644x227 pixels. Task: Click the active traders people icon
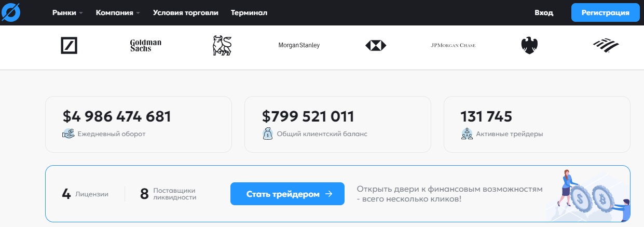click(467, 133)
